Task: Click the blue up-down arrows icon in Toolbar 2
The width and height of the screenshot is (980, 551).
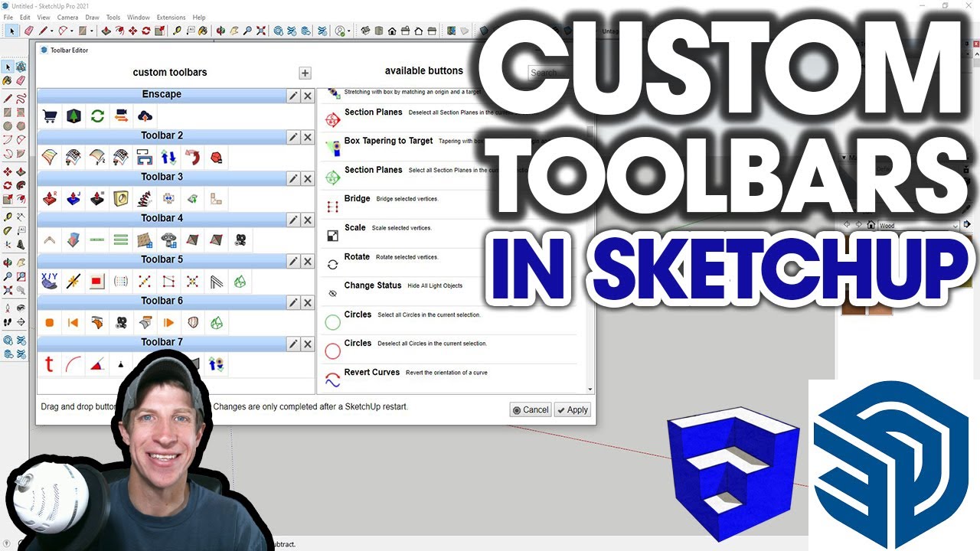Action: point(168,158)
